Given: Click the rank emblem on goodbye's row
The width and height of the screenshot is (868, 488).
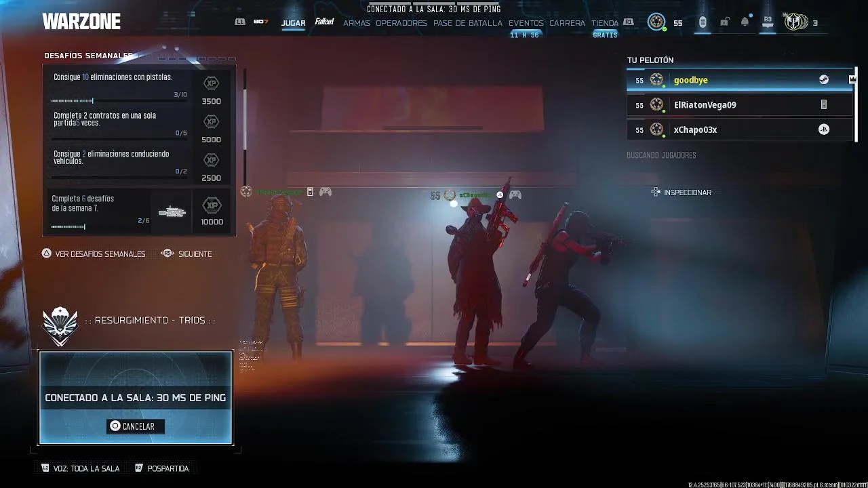Looking at the screenshot, I should click(x=656, y=80).
